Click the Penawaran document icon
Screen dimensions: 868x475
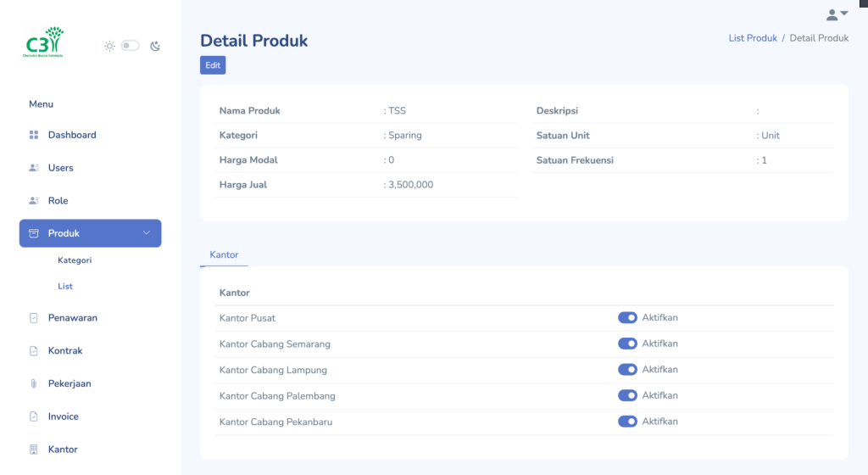(x=34, y=318)
